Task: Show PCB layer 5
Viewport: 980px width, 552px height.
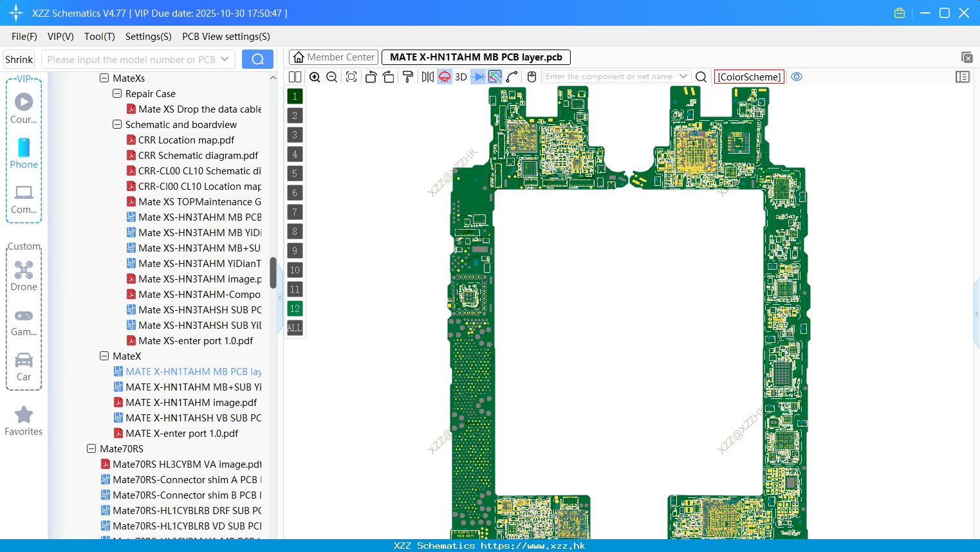Action: point(295,174)
